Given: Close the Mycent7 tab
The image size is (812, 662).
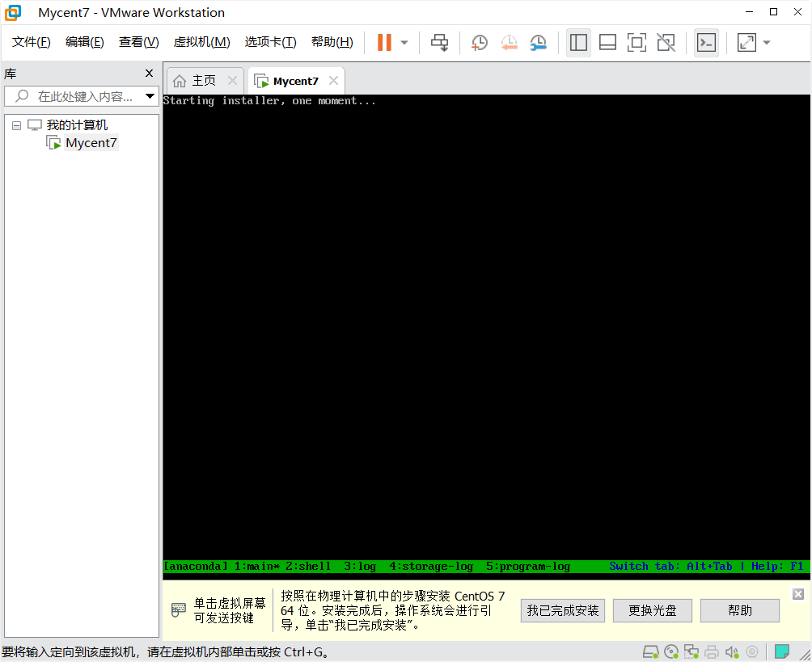Looking at the screenshot, I should click(x=333, y=81).
